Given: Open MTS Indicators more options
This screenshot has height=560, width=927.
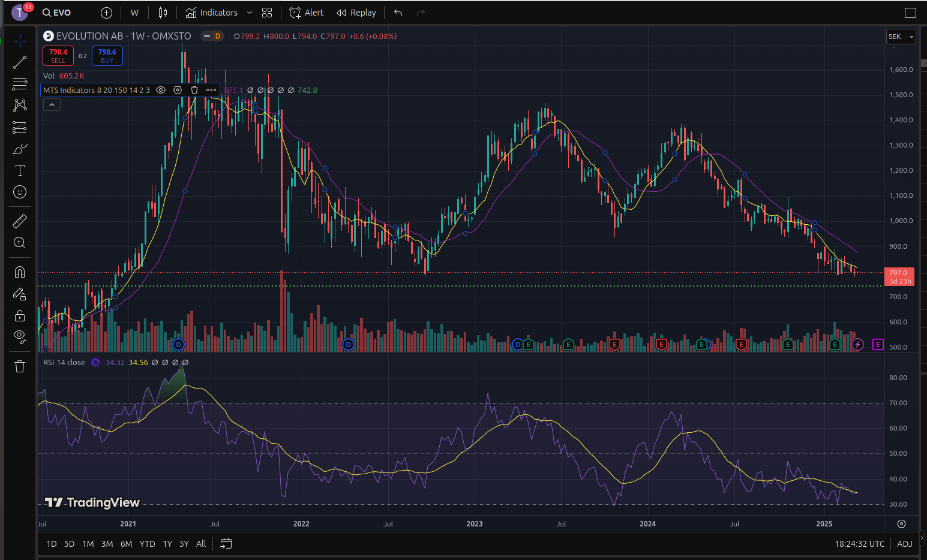Looking at the screenshot, I should point(211,90).
